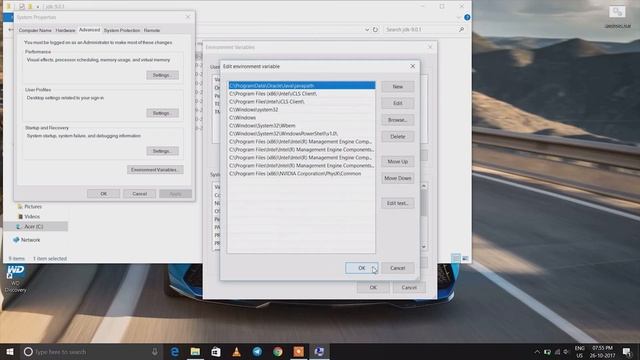Open File Explorer from the taskbar
This screenshot has width=640, height=360.
(x=195, y=351)
